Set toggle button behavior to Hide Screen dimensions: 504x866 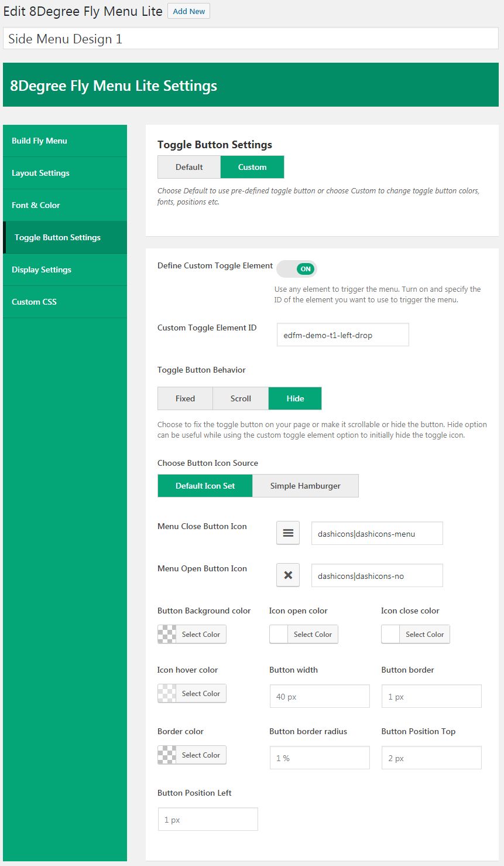(295, 398)
